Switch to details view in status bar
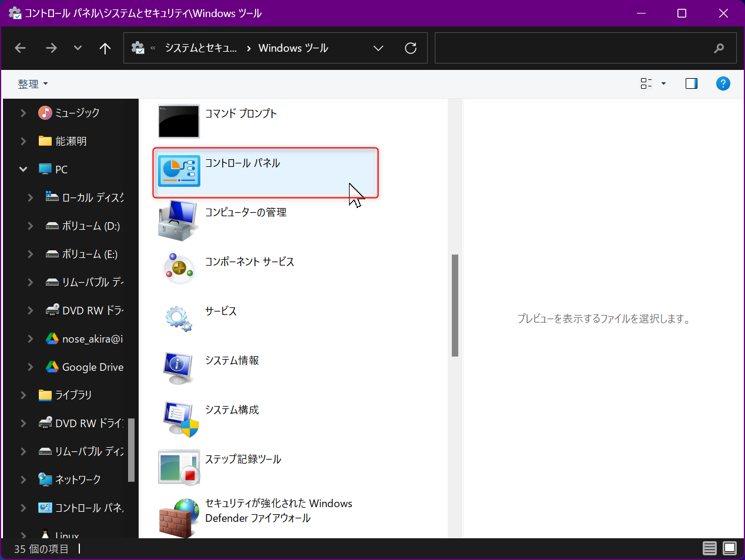The height and width of the screenshot is (560, 745). coord(710,549)
